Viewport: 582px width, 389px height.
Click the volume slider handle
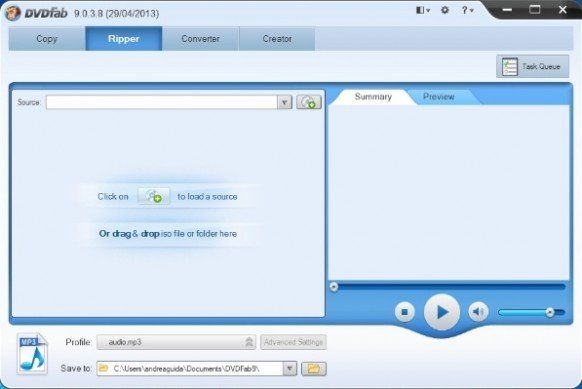point(550,312)
